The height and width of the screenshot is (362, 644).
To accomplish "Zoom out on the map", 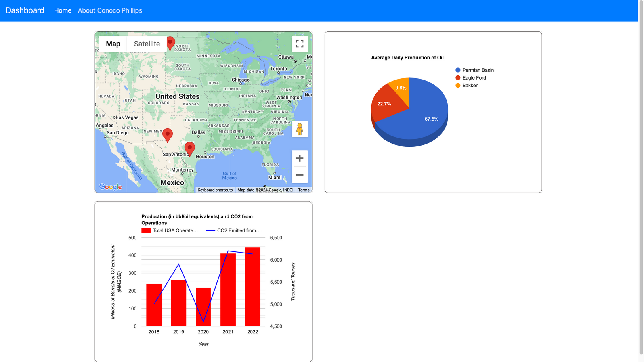I will click(x=300, y=175).
